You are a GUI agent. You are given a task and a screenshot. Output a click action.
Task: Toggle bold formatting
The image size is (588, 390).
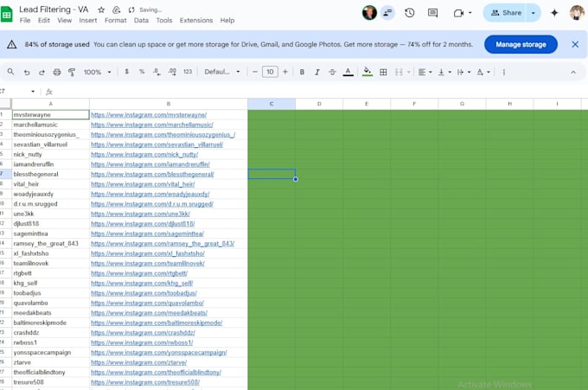pyautogui.click(x=302, y=72)
